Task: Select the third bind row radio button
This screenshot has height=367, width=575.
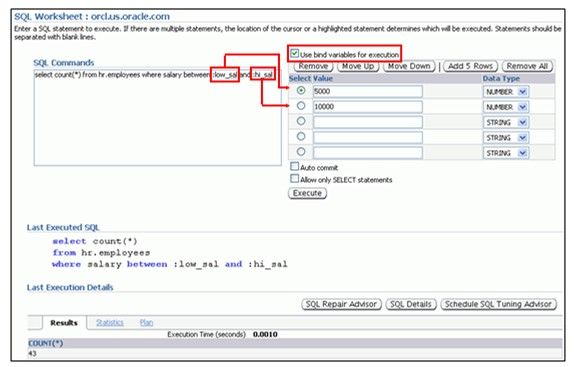Action: (x=301, y=121)
